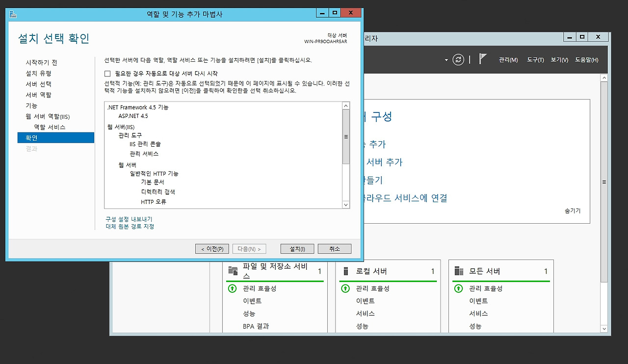Go back with the 이전(P) button
628x364 pixels.
pyautogui.click(x=212, y=249)
